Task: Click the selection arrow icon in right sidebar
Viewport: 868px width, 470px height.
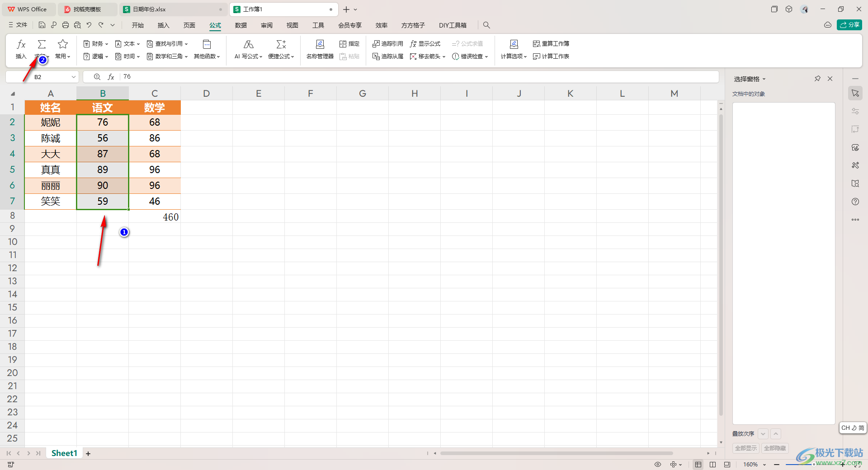Action: [x=855, y=93]
